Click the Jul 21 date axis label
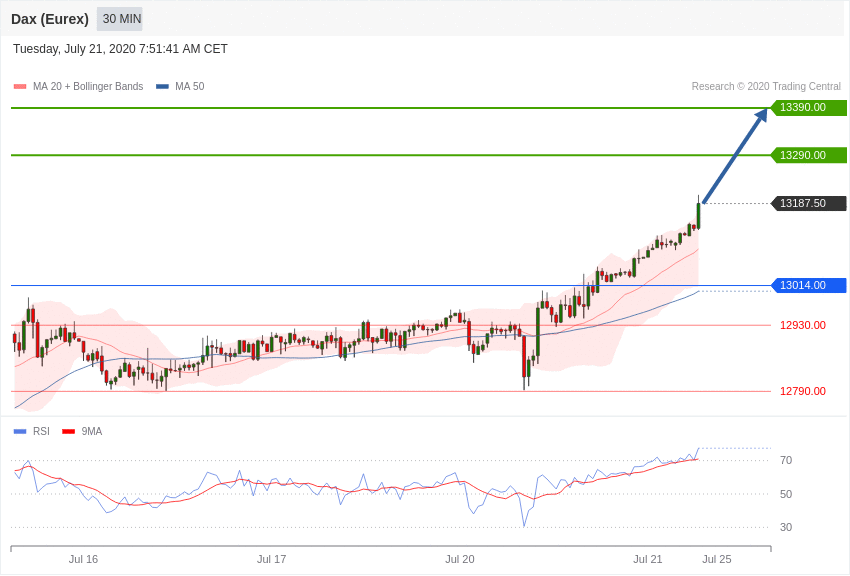This screenshot has height=576, width=850. point(648,559)
